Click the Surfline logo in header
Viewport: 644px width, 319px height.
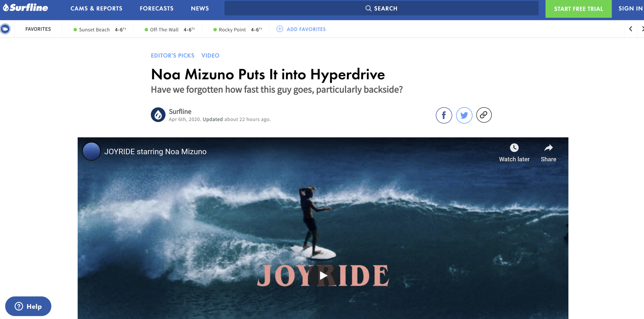point(26,8)
